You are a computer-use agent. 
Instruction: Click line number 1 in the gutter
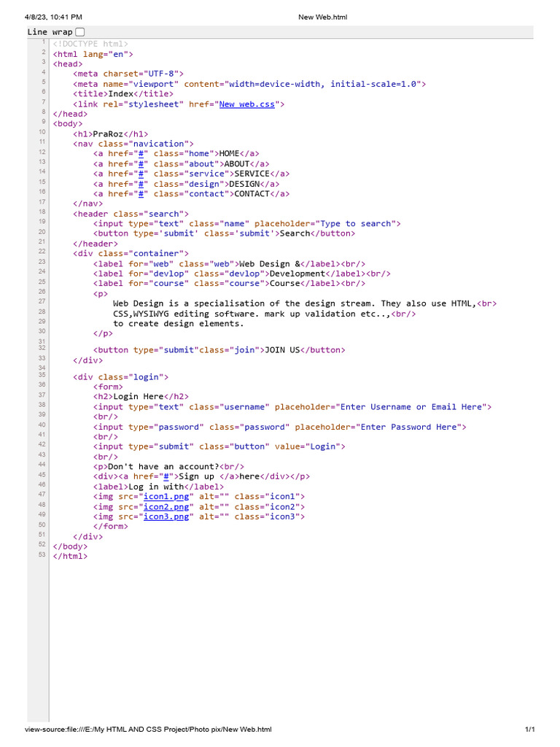pyautogui.click(x=44, y=42)
